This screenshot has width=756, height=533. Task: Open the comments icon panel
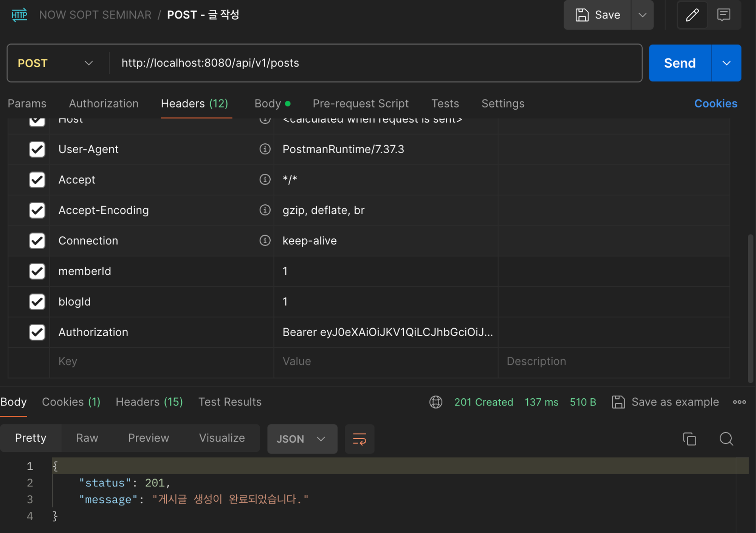[x=723, y=15]
